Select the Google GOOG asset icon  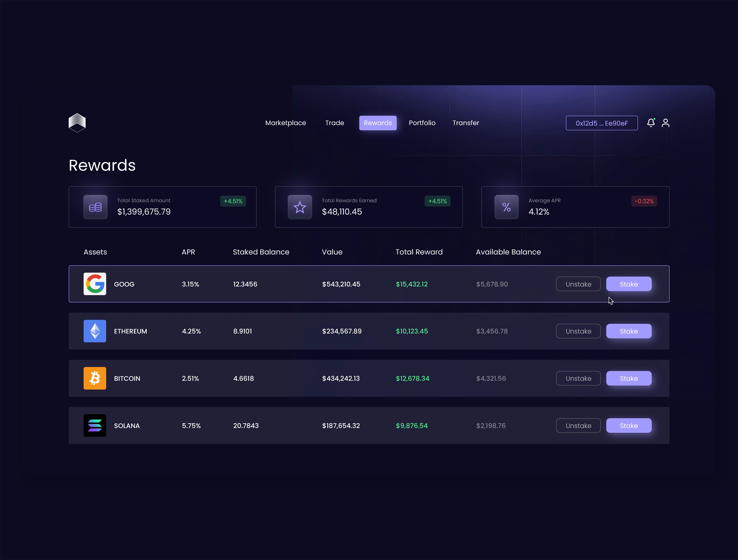[95, 284]
